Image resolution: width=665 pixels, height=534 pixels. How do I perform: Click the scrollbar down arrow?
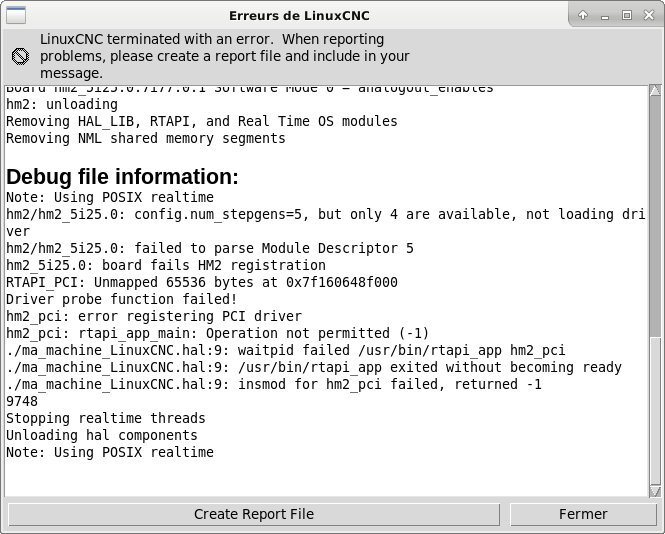[x=655, y=492]
